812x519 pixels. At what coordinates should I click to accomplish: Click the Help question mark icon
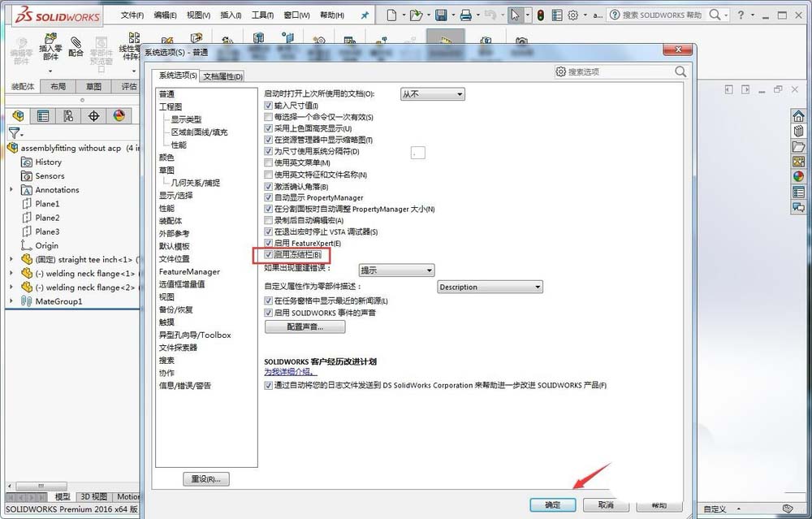coord(741,15)
